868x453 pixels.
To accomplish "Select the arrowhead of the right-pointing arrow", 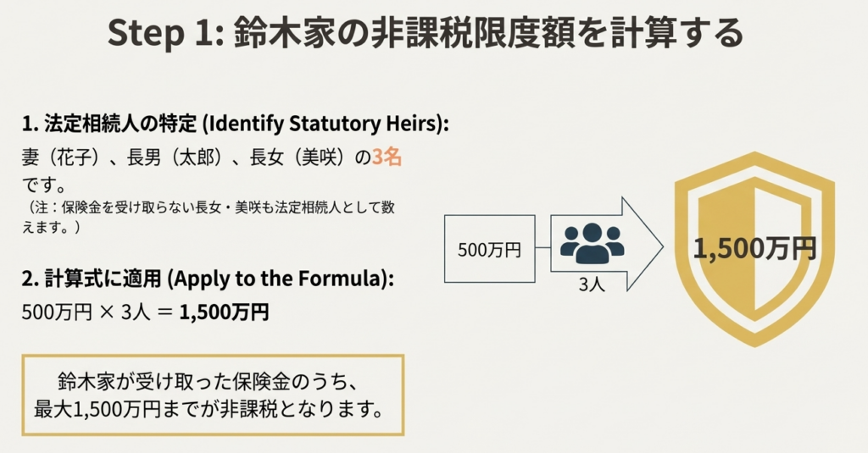I will click(x=646, y=246).
